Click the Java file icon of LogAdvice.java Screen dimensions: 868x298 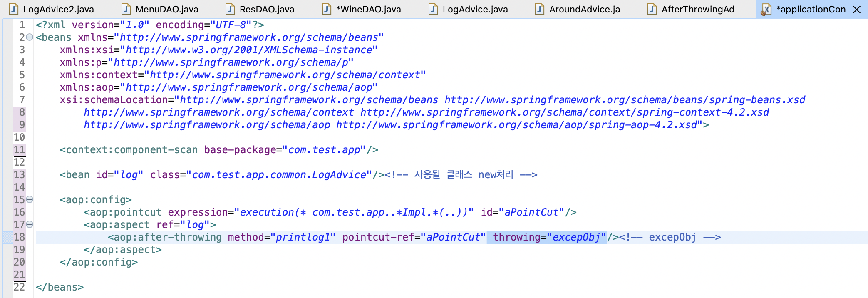pyautogui.click(x=433, y=9)
